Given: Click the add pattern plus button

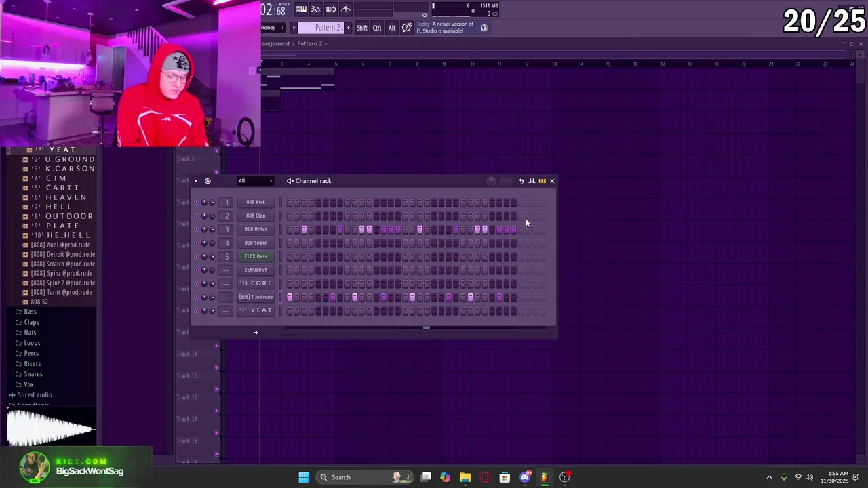Looking at the screenshot, I should 349,28.
